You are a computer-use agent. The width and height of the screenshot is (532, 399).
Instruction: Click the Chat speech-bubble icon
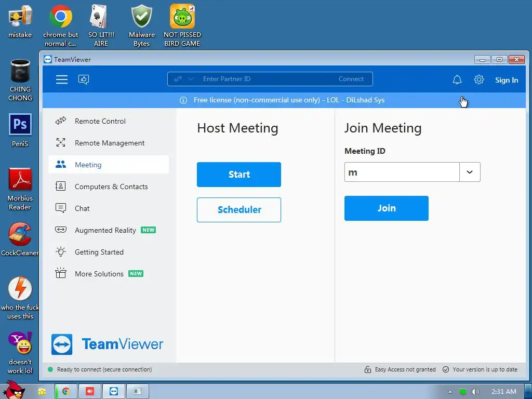[x=61, y=208]
